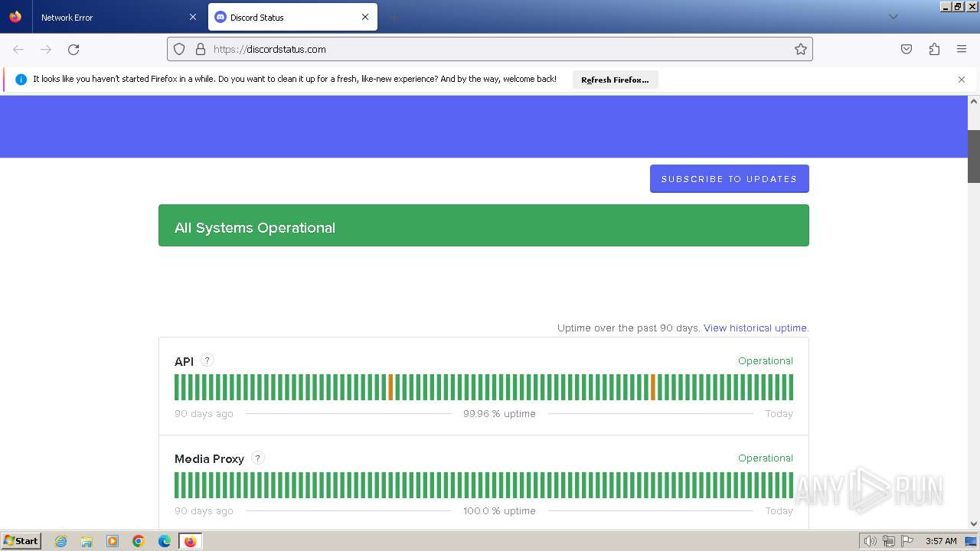Click the API help question mark
980x551 pixels.
pyautogui.click(x=207, y=360)
